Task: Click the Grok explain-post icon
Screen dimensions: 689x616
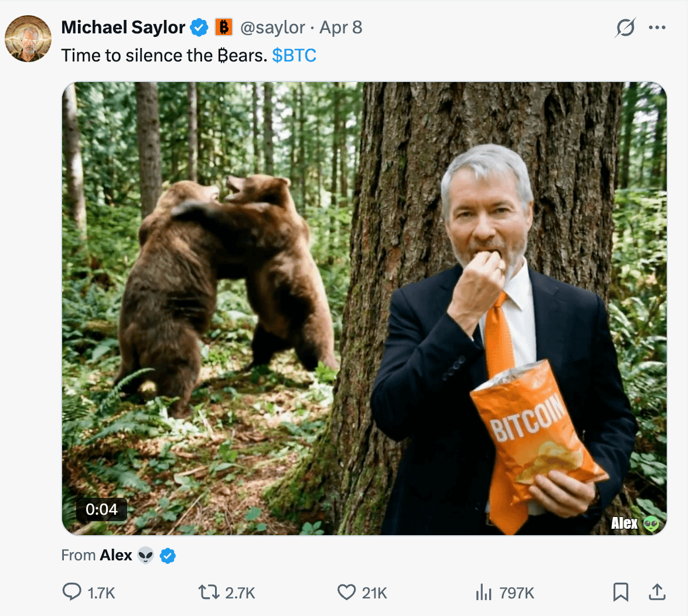Action: pyautogui.click(x=625, y=28)
